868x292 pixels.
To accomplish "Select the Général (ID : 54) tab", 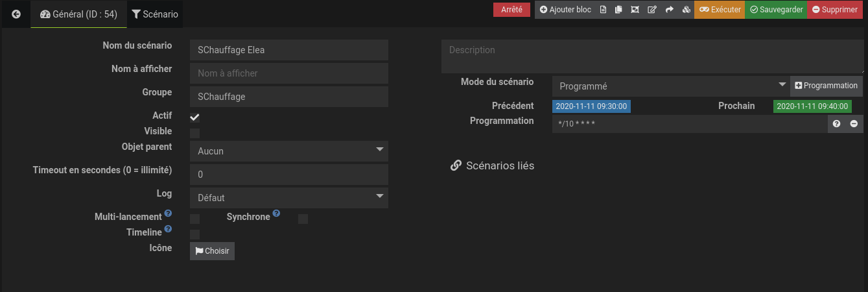I will (78, 14).
